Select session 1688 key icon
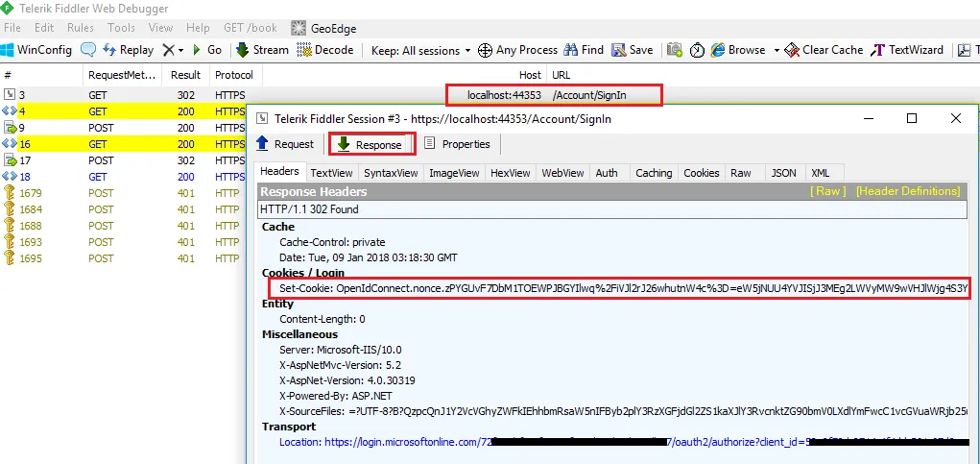Screen dimensions: 980x464 [x=9, y=225]
